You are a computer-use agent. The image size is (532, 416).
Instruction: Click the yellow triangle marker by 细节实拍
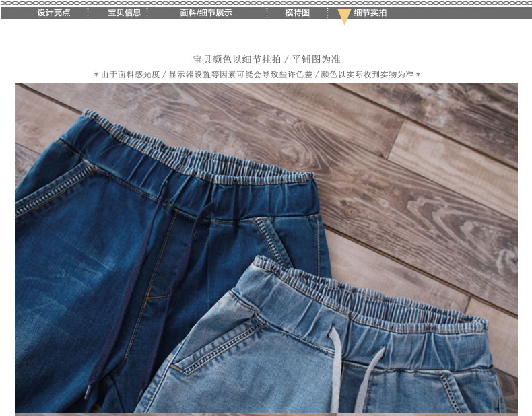[344, 17]
